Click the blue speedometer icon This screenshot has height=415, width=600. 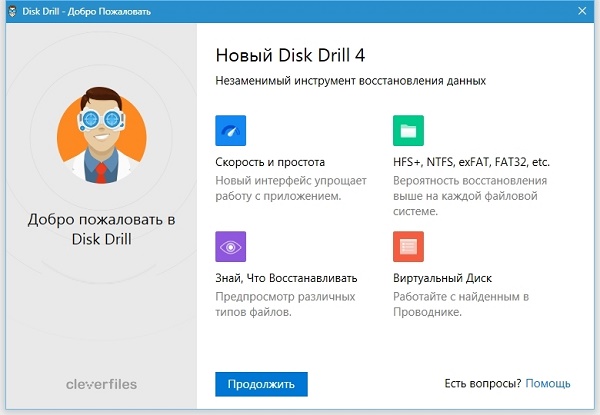click(230, 130)
